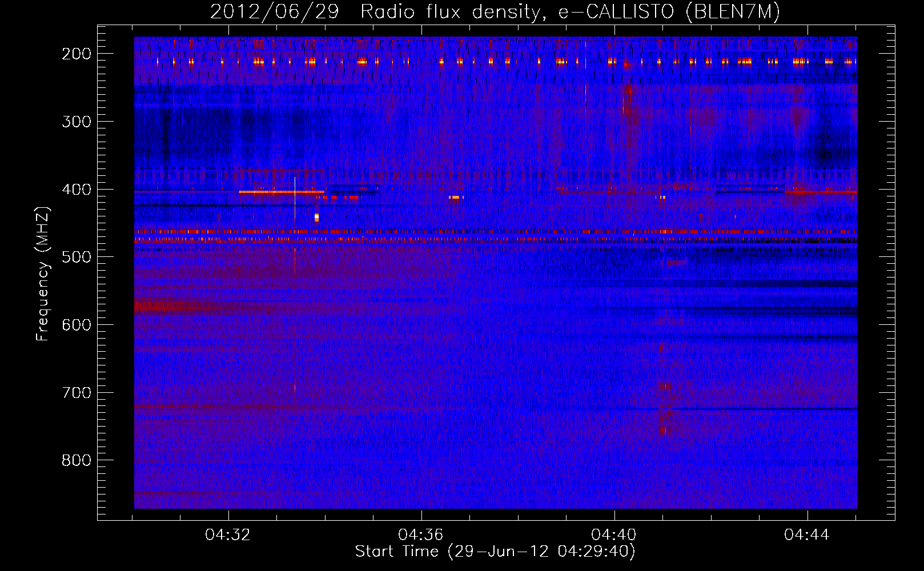Click the 04:36 time tick label
Screen dimensions: 924x571
coord(421,535)
